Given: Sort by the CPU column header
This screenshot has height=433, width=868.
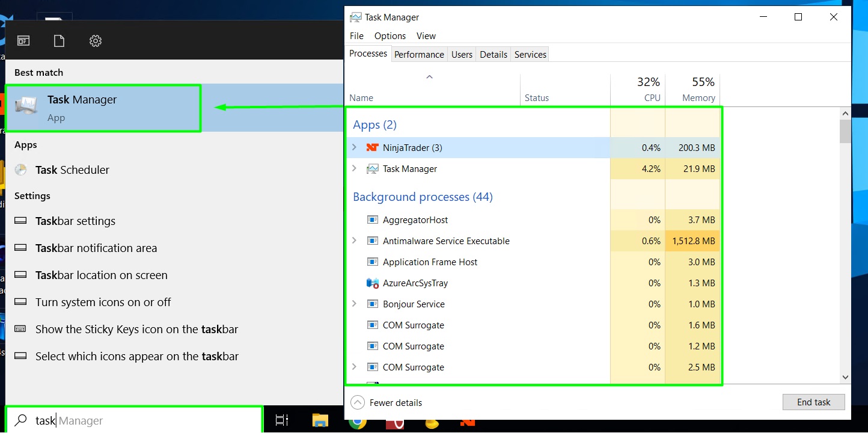Looking at the screenshot, I should pyautogui.click(x=638, y=89).
